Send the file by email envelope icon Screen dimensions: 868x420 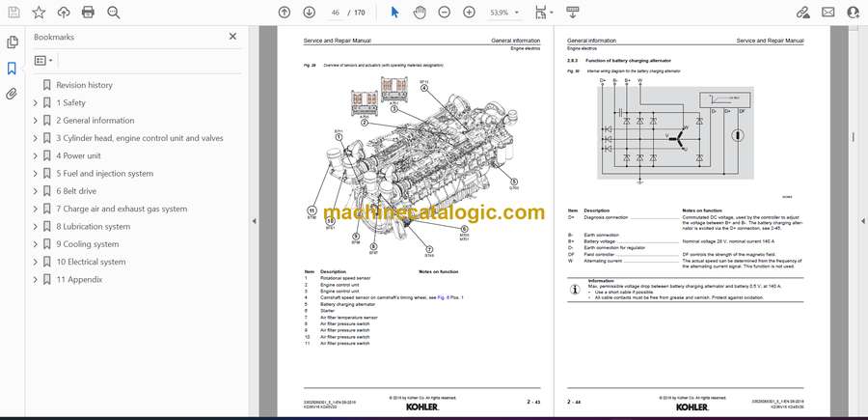click(x=828, y=13)
